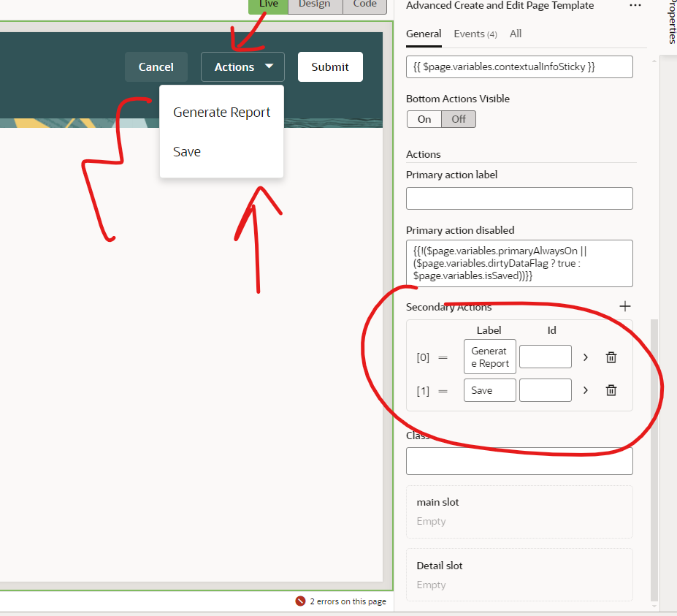Open the vertical Properties panel tab
Image resolution: width=677 pixels, height=616 pixels.
tap(669, 22)
